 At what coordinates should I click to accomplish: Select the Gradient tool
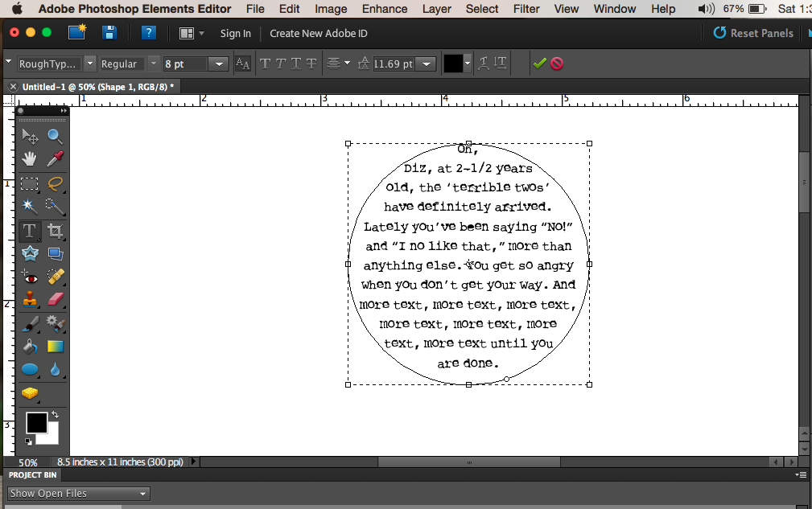[x=54, y=347]
